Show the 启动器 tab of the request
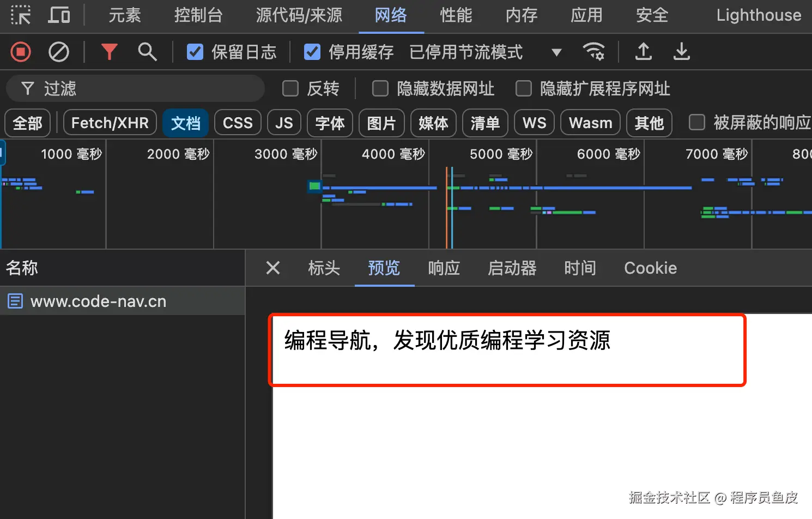Viewport: 812px width, 519px height. [512, 268]
